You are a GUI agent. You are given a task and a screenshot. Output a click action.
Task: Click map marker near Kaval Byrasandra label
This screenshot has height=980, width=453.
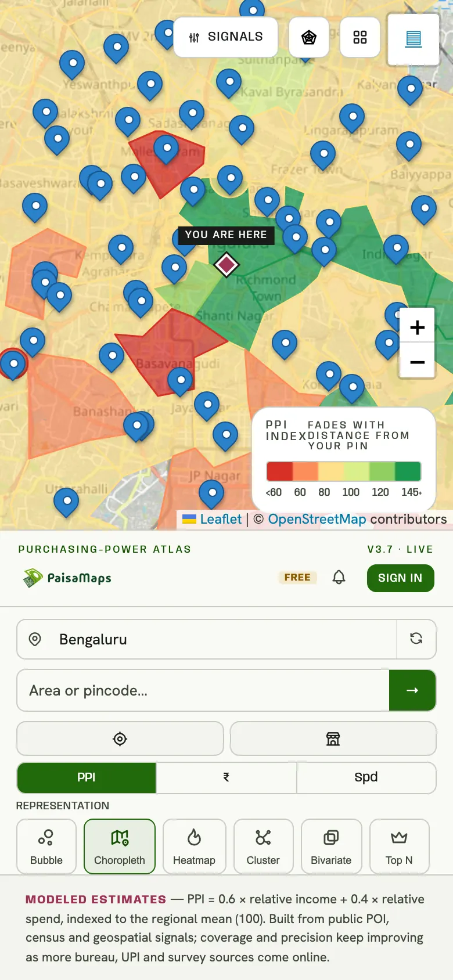tap(229, 84)
